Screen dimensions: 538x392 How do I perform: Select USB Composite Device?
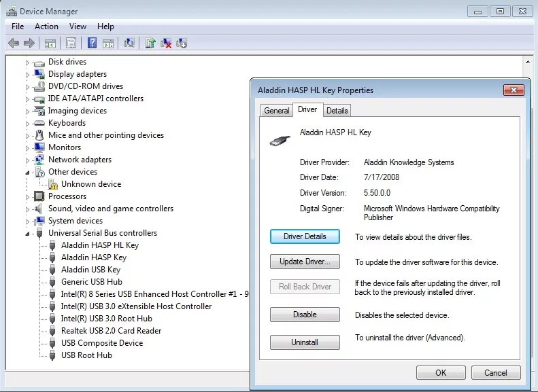point(102,343)
